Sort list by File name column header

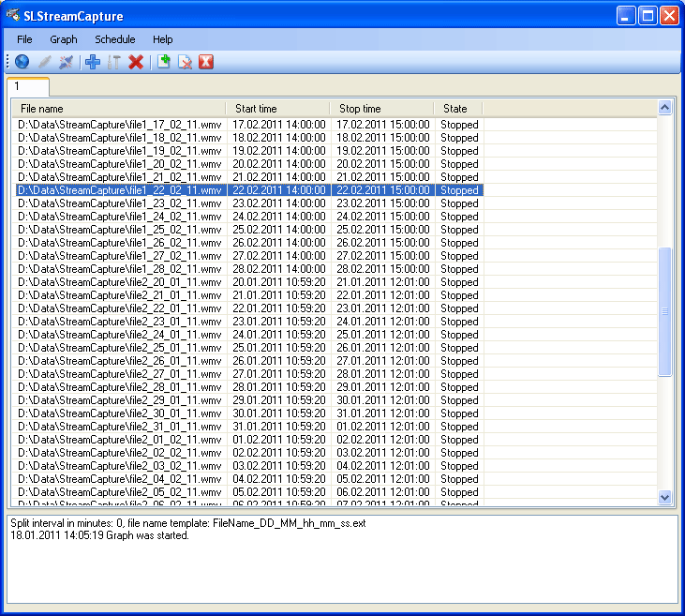tap(119, 109)
